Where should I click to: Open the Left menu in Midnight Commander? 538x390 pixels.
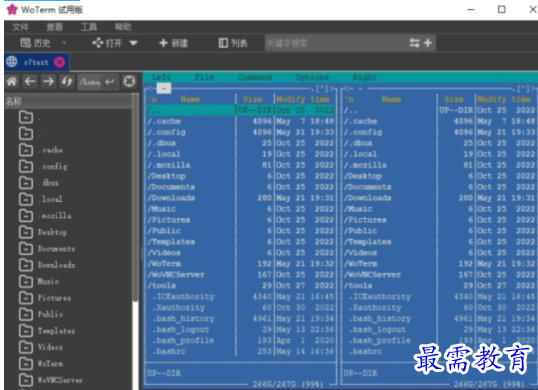point(161,78)
